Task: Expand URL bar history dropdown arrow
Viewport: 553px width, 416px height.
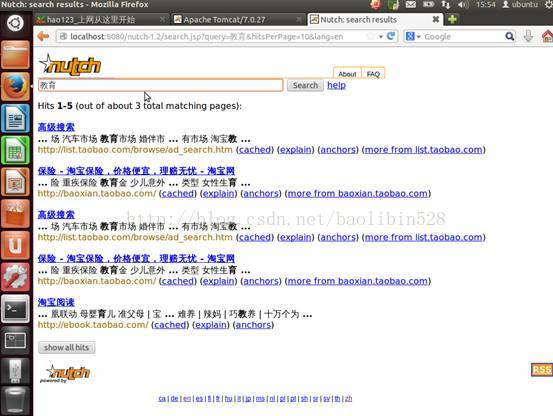Action: 381,37
